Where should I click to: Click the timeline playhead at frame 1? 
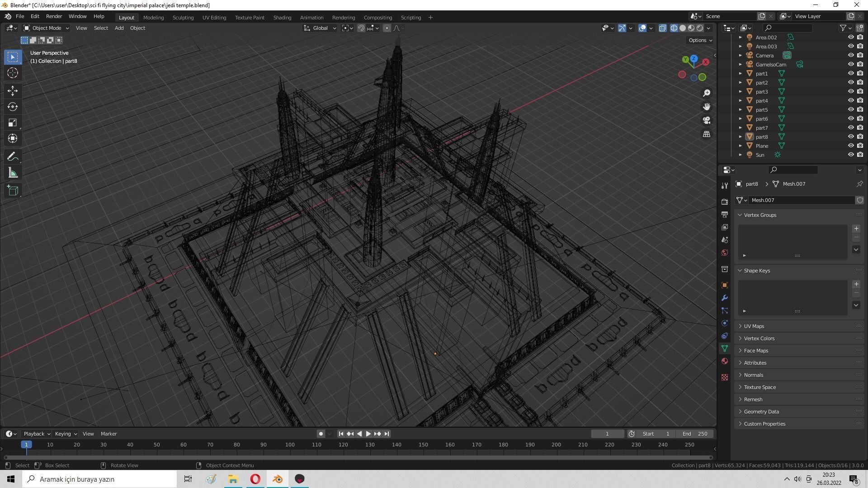pos(26,445)
